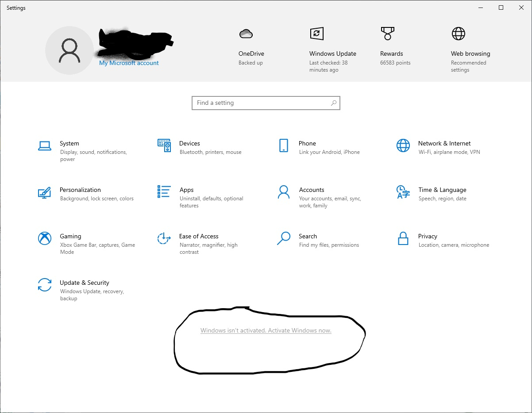Select the Privacy category title

coord(428,236)
